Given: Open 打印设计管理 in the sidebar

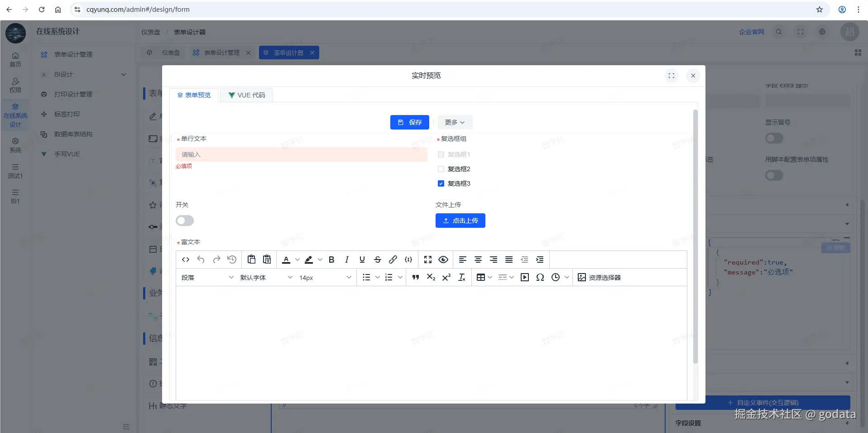Looking at the screenshot, I should coord(73,94).
